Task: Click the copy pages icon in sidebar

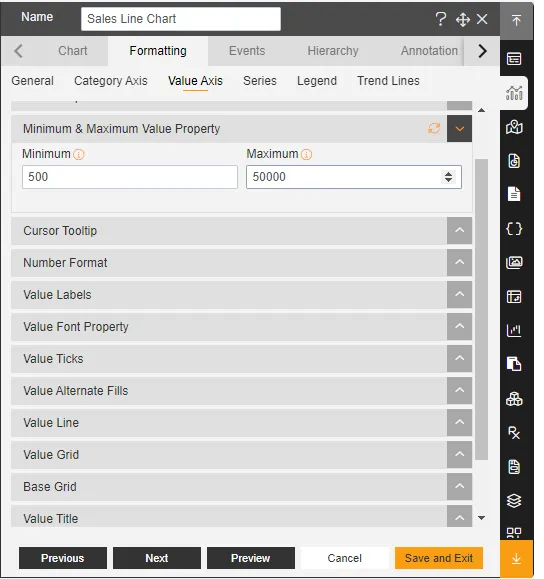Action: coord(514,364)
